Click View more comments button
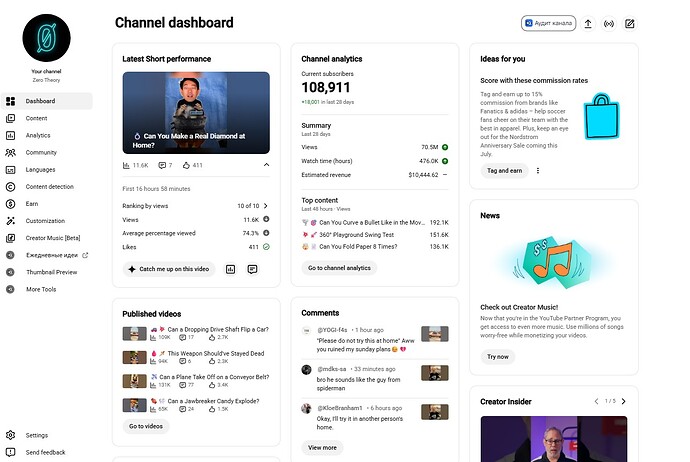The image size is (690, 462). point(322,448)
